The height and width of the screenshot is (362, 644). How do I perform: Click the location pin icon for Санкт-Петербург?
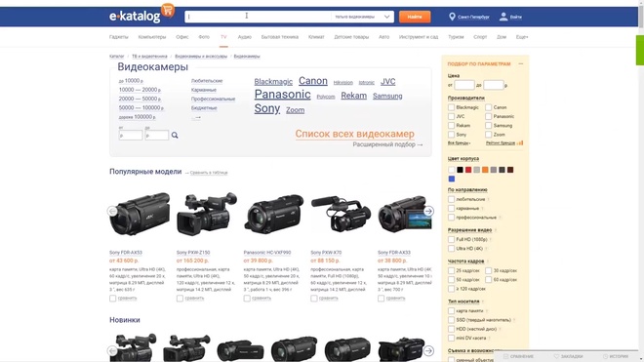452,17
